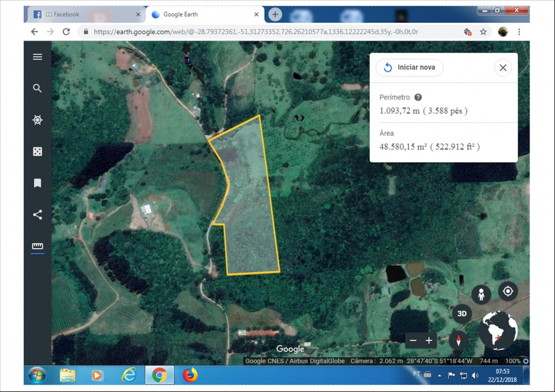Activate the Pegman Street View icon
The image size is (555, 392).
(x=481, y=294)
